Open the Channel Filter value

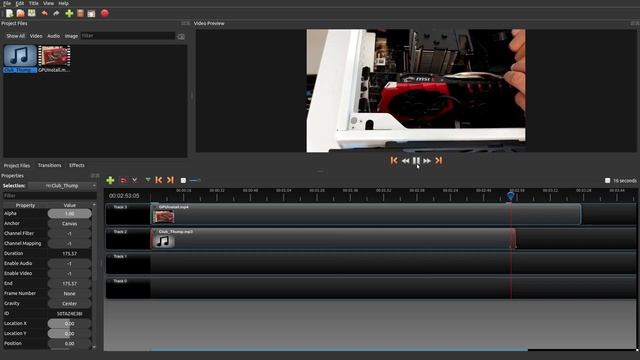pos(69,233)
